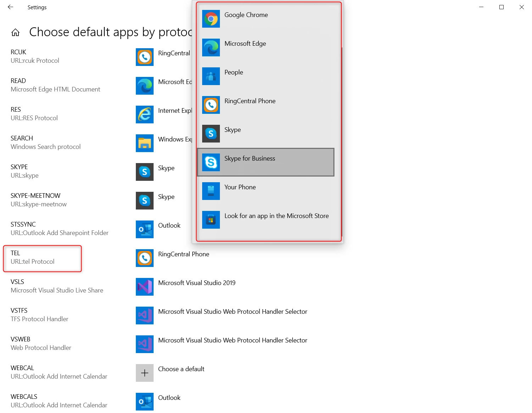Click RingCentral Phone default for TEL
The image size is (532, 413).
pyautogui.click(x=184, y=254)
